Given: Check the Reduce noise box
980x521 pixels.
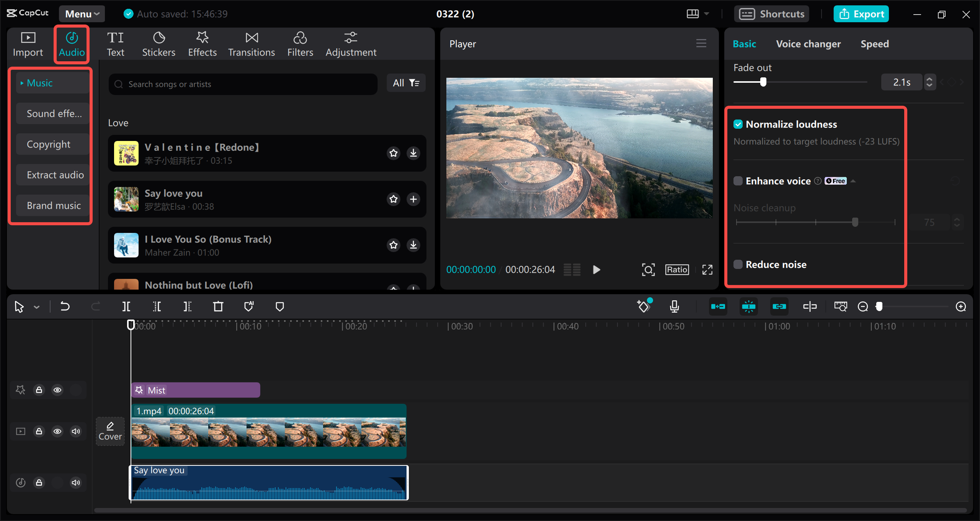Looking at the screenshot, I should point(738,264).
